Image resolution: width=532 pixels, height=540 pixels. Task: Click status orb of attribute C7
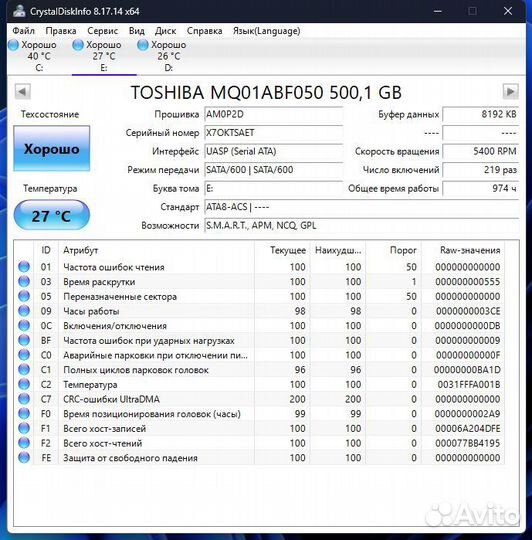[24, 399]
